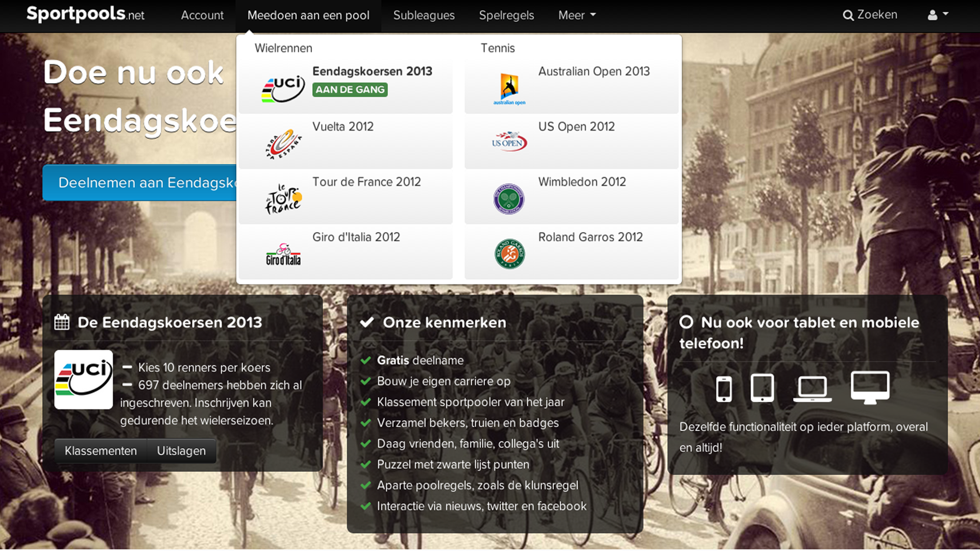This screenshot has width=980, height=551.
Task: Click the Giro d'Italia logo
Action: click(283, 254)
